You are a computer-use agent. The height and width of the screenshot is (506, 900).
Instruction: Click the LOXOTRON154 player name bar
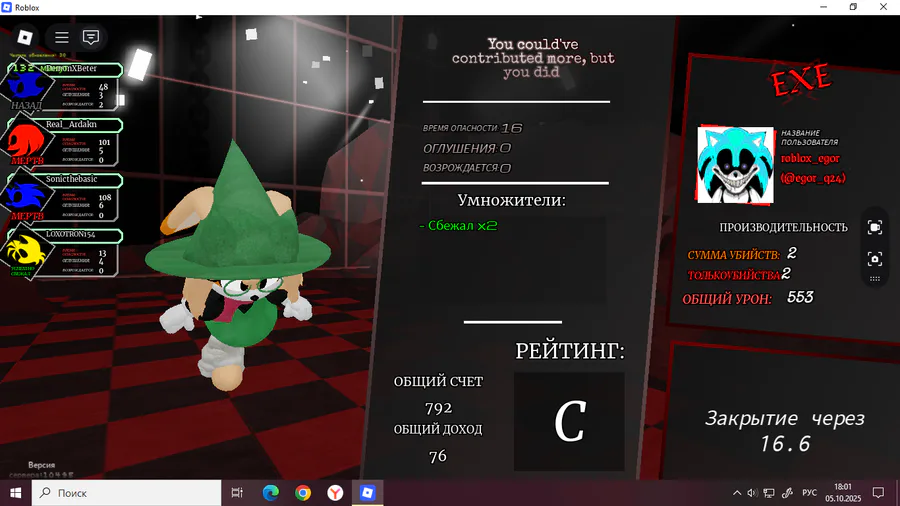(71, 235)
